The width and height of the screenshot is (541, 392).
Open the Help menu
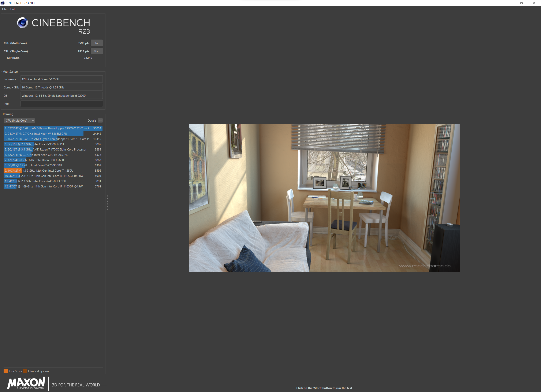(13, 9)
